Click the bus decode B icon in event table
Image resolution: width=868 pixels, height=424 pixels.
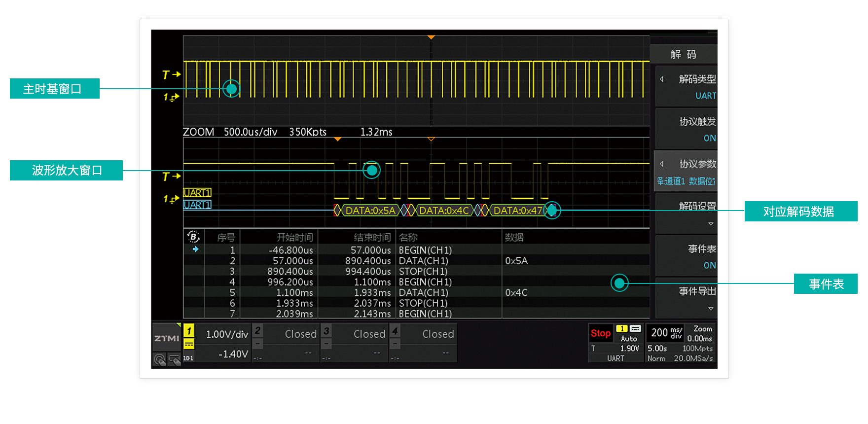(x=193, y=237)
